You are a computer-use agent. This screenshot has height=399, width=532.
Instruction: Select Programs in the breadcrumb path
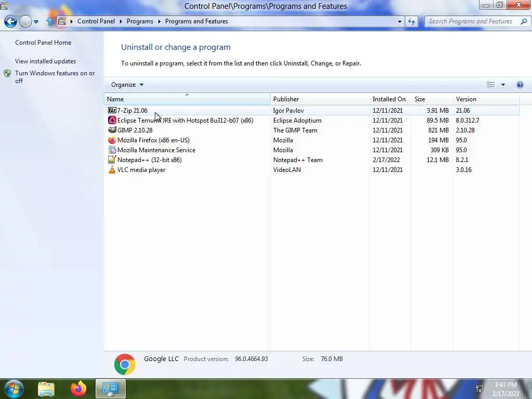pyautogui.click(x=140, y=21)
